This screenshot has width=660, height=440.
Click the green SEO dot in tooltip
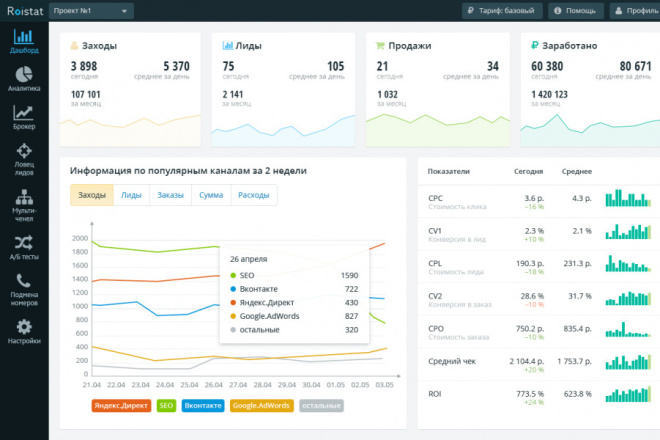[233, 275]
